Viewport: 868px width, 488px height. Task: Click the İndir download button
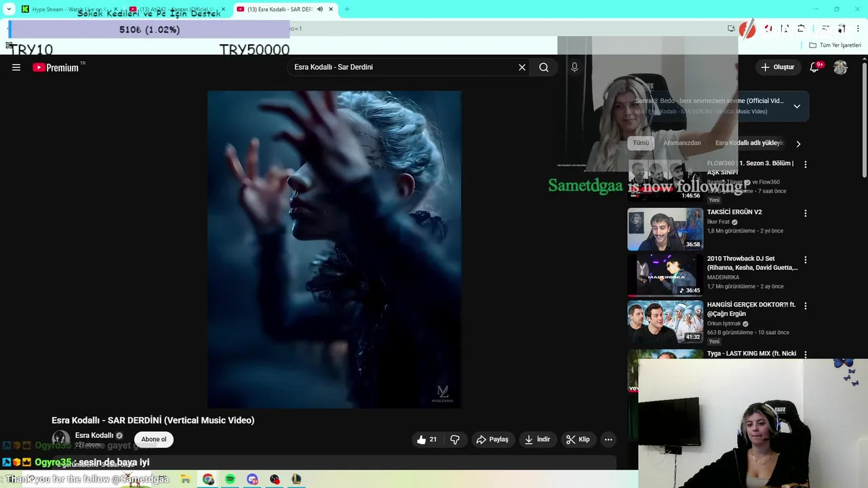pyautogui.click(x=537, y=439)
